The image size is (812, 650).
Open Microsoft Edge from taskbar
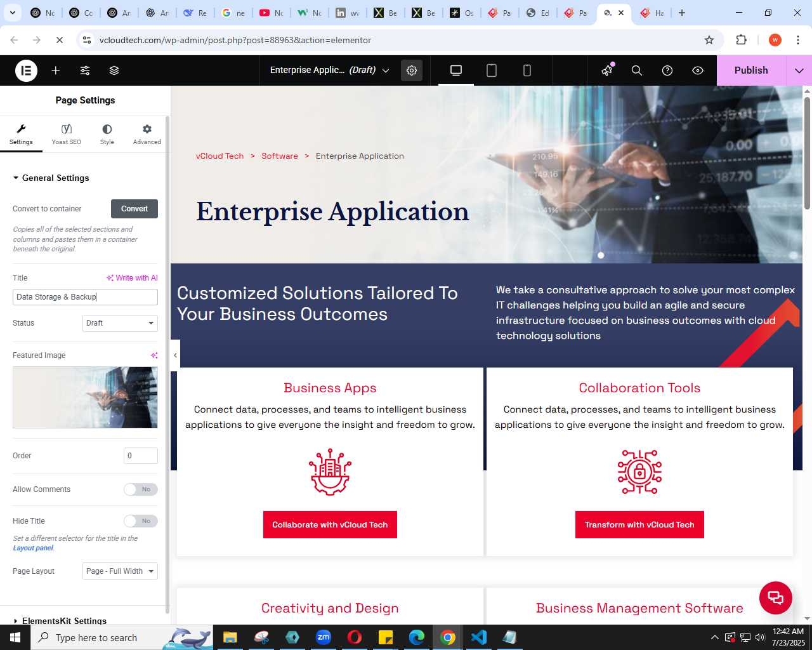(417, 637)
